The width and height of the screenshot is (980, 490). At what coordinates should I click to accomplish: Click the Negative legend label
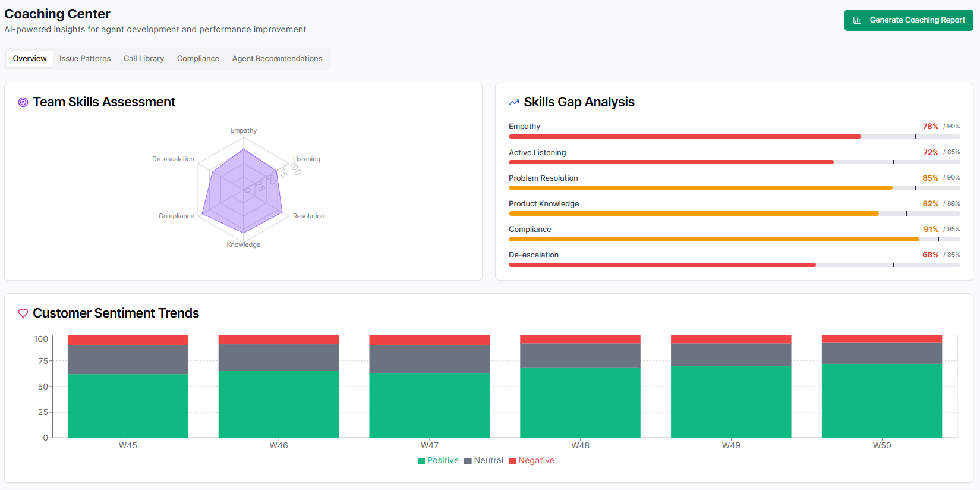tap(536, 461)
